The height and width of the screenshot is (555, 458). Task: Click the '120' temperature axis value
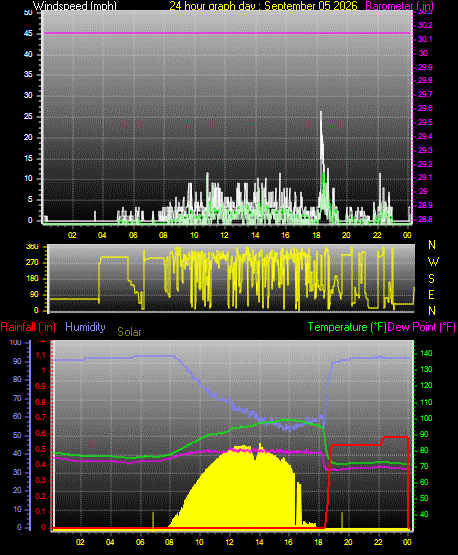(426, 385)
